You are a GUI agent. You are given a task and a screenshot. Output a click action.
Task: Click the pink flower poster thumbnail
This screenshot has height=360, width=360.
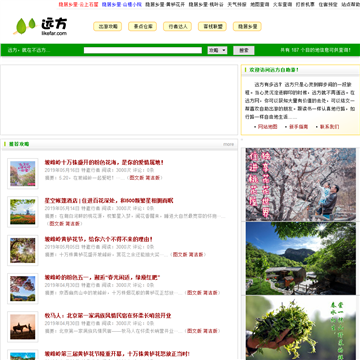click(x=23, y=174)
